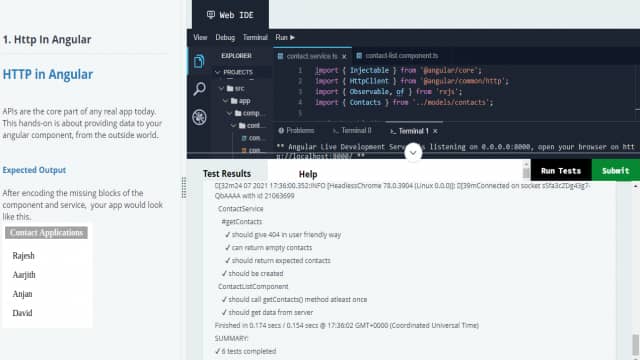Viewport: 640px width, 360px height.
Task: Click the Angular Live Development Server terminal line
Action: pyautogui.click(x=456, y=147)
